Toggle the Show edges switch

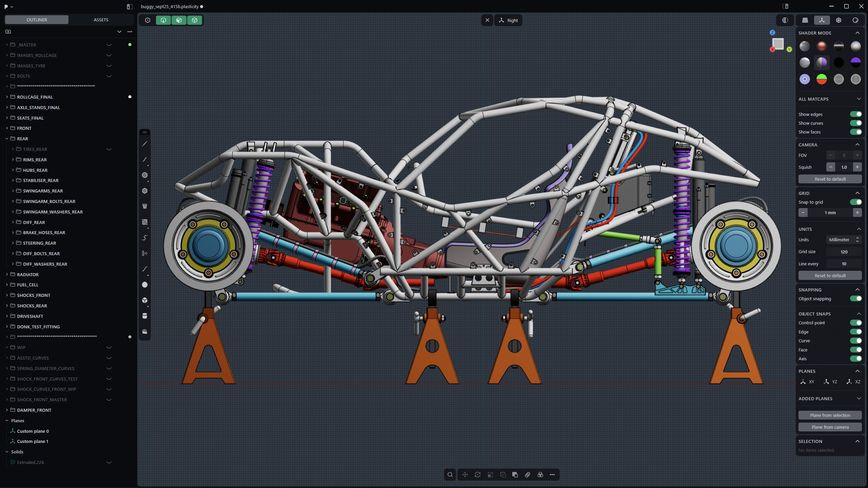[x=855, y=114]
